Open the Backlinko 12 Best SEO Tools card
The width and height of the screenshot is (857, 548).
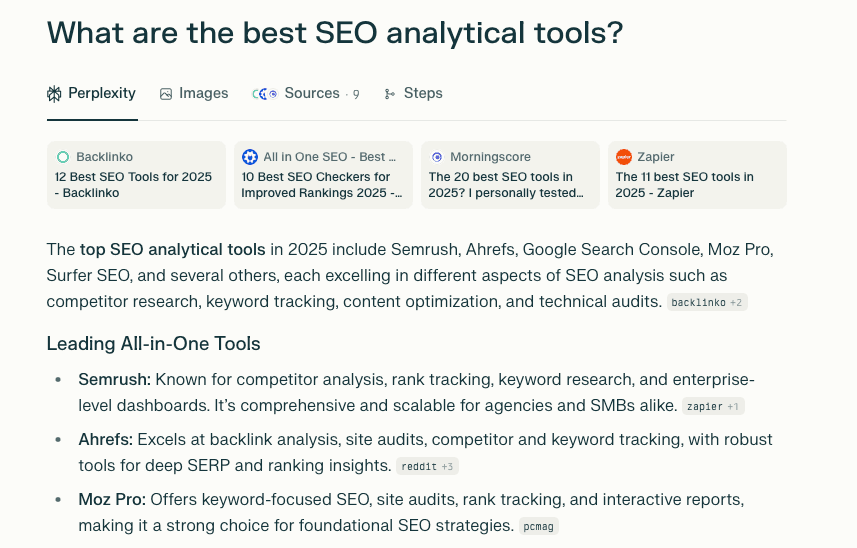coord(136,176)
